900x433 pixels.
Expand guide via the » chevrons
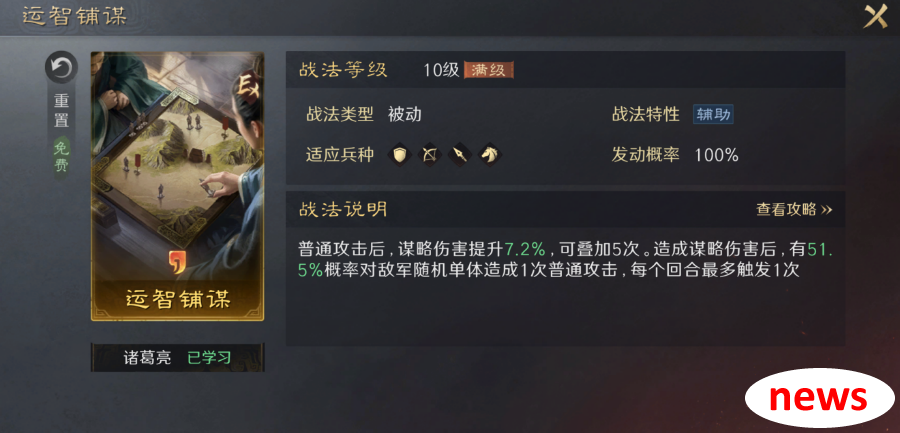pos(826,210)
